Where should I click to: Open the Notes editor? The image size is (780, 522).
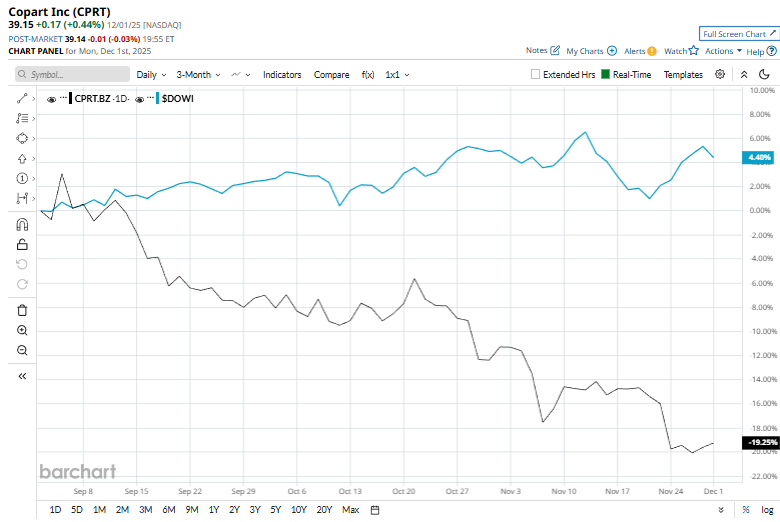tap(543, 50)
